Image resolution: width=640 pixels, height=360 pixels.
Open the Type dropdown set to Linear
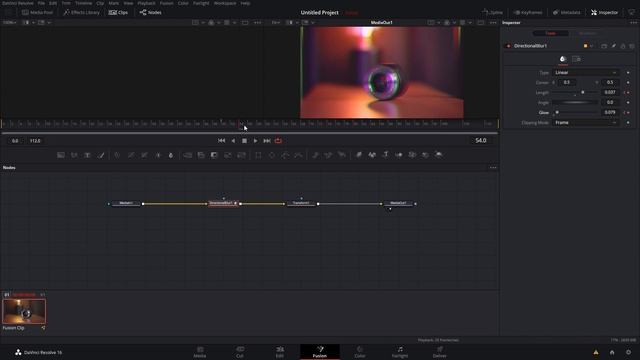tap(586, 72)
